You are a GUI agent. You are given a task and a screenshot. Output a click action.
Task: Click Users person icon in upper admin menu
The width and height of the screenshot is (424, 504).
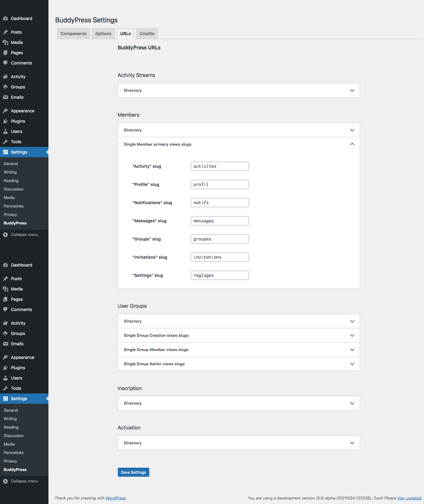click(5, 131)
